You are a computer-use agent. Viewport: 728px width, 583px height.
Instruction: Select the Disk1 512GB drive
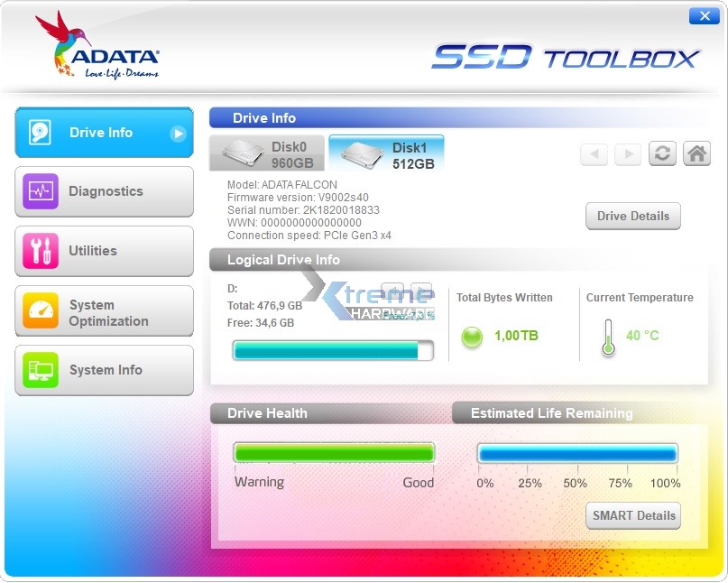(386, 153)
